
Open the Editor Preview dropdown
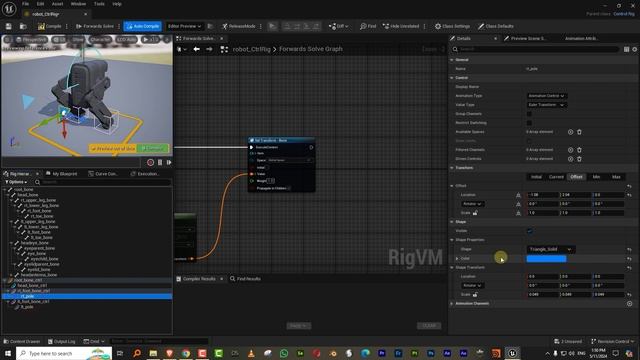click(184, 26)
